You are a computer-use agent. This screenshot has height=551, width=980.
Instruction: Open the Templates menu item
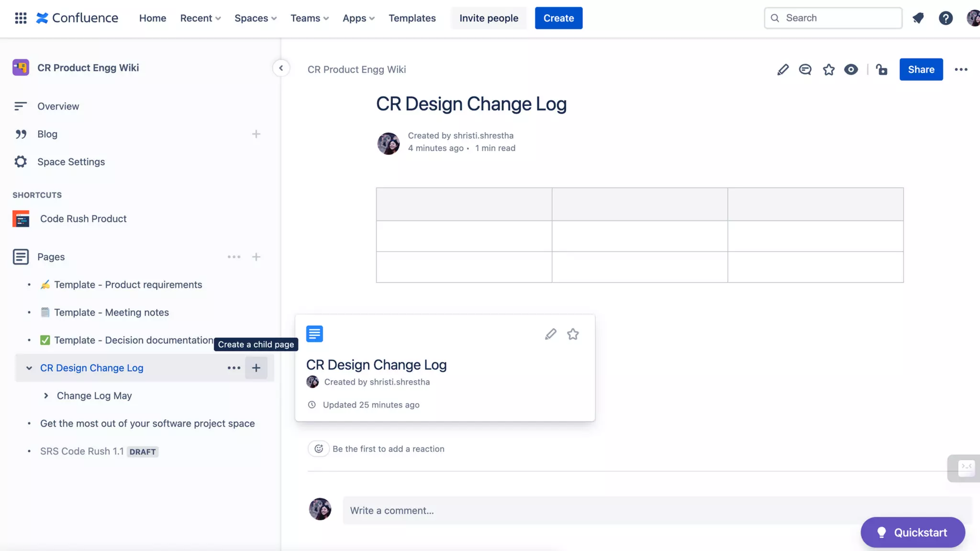[412, 18]
